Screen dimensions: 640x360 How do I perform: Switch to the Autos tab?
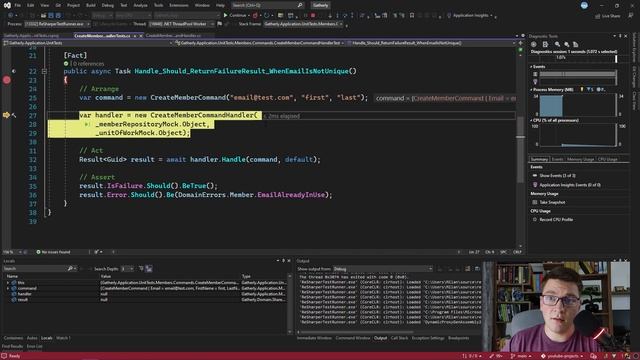point(32,338)
